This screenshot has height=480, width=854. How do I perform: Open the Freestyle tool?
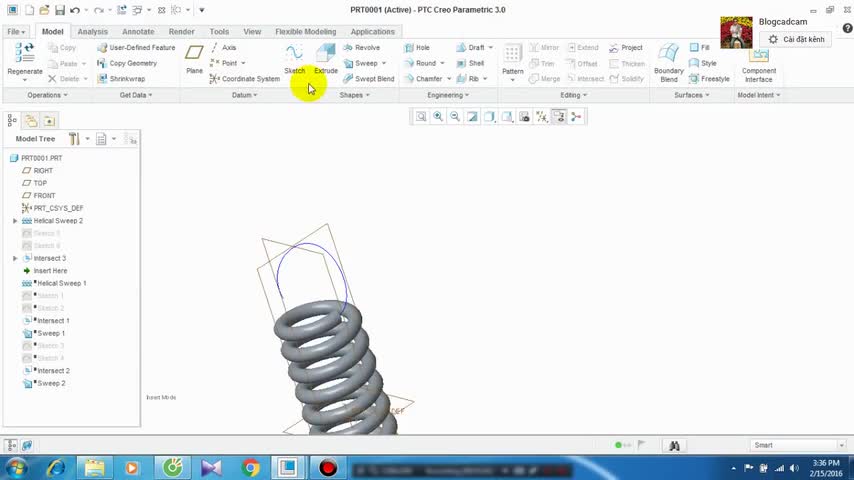tap(709, 79)
